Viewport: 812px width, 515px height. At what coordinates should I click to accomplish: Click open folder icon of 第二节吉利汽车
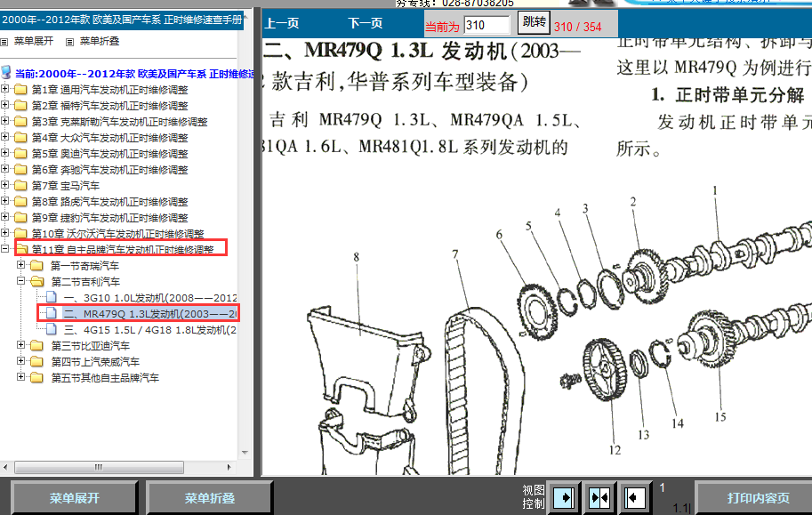coord(36,281)
